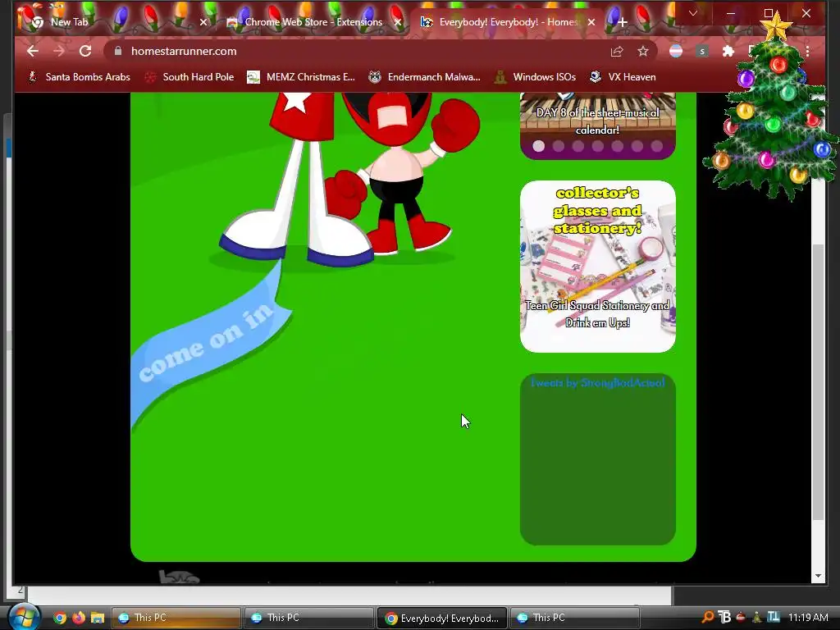The image size is (840, 630).
Task: Select the fourth carousel dot
Action: [598, 146]
